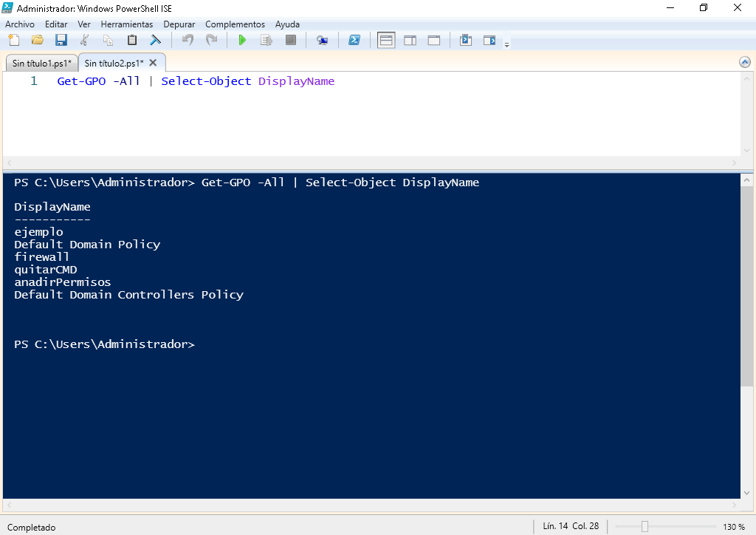This screenshot has width=756, height=535.
Task: Collapse the script pane with the round arrow
Action: (744, 62)
